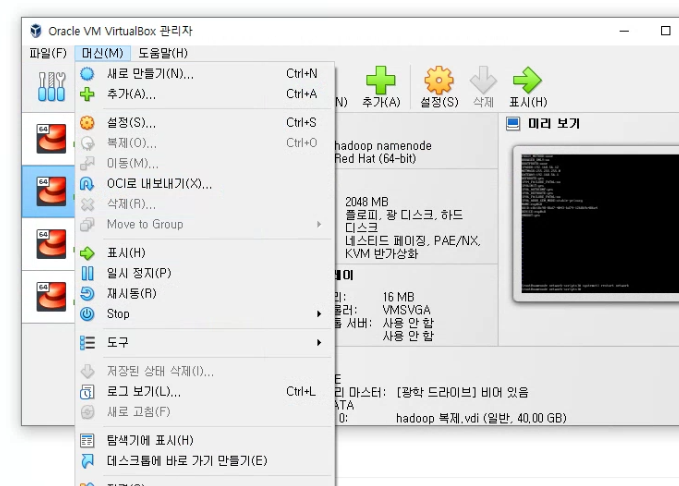Select the fourth Red Hat VM in list
This screenshot has width=679, height=486.
pos(48,297)
